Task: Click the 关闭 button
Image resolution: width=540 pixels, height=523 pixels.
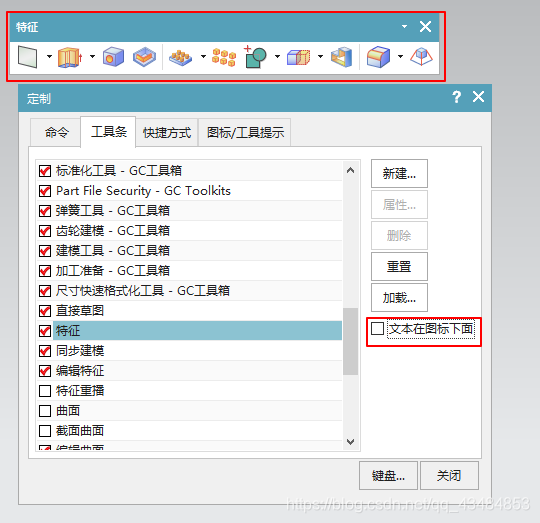Action: pyautogui.click(x=449, y=475)
